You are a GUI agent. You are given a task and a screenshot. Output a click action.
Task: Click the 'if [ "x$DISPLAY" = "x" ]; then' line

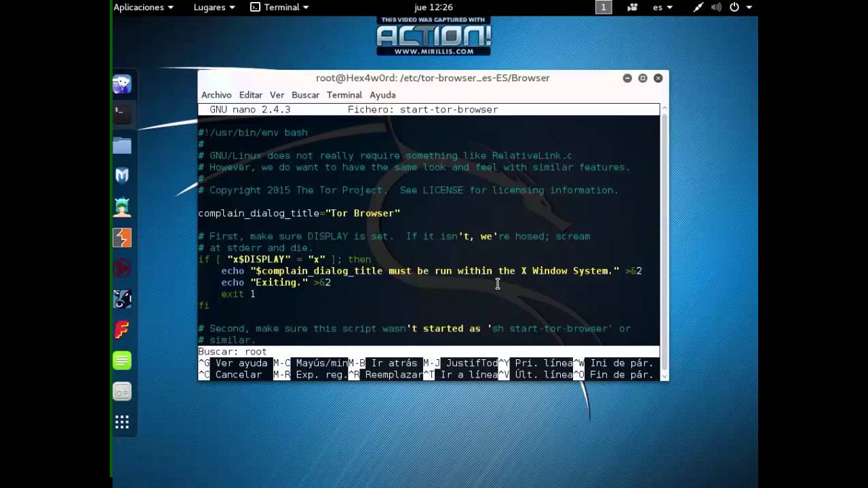coord(285,260)
